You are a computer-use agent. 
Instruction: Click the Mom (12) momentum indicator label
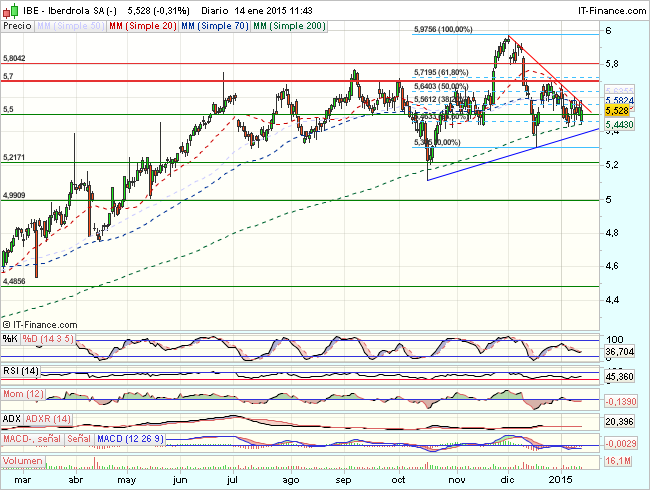[22, 396]
